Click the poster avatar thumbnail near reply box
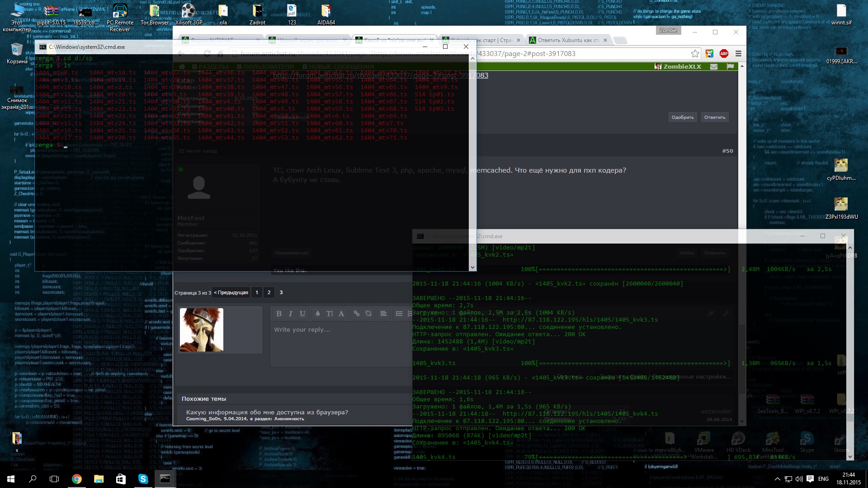 coord(202,330)
